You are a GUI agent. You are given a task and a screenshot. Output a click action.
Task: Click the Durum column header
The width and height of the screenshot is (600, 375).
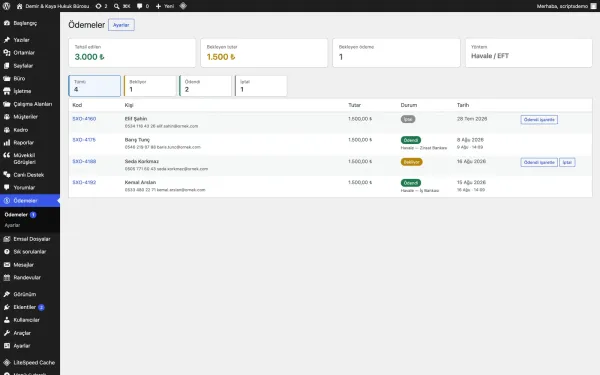coord(409,105)
